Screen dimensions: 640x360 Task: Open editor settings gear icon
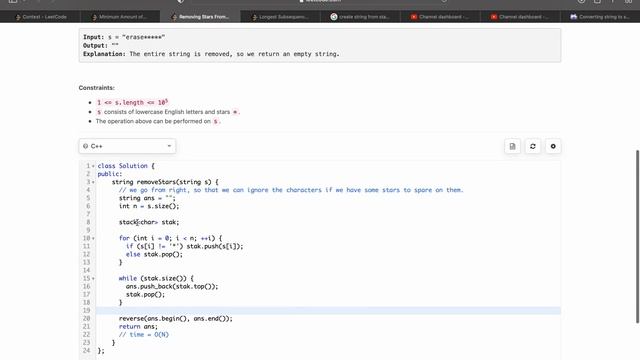click(553, 146)
